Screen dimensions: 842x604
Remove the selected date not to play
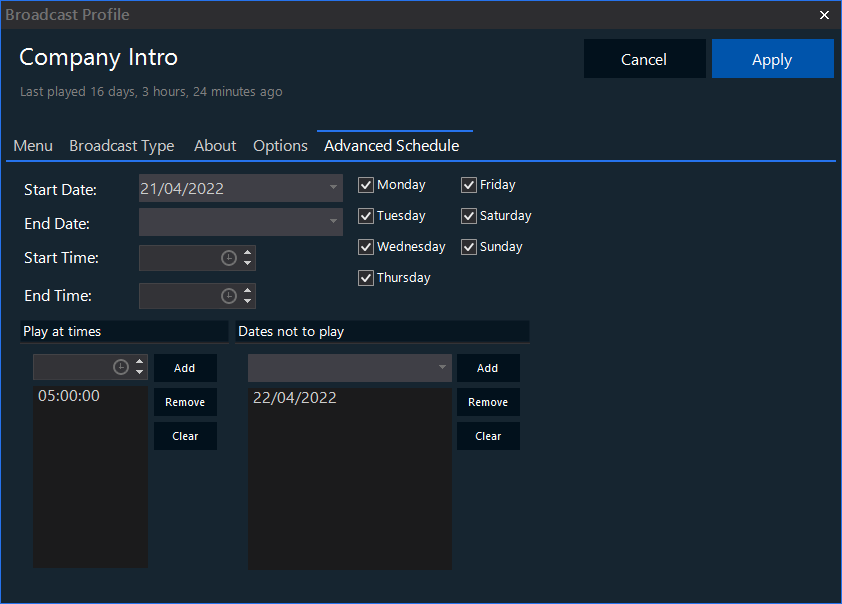(488, 402)
